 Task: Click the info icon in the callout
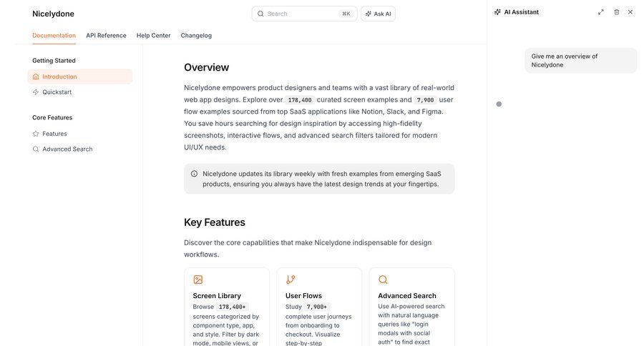(194, 174)
